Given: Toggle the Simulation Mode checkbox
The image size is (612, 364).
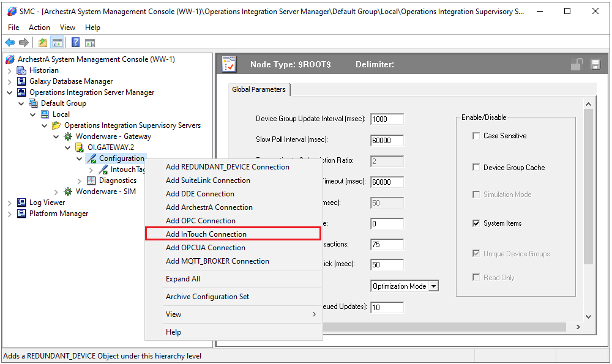Looking at the screenshot, I should click(476, 195).
